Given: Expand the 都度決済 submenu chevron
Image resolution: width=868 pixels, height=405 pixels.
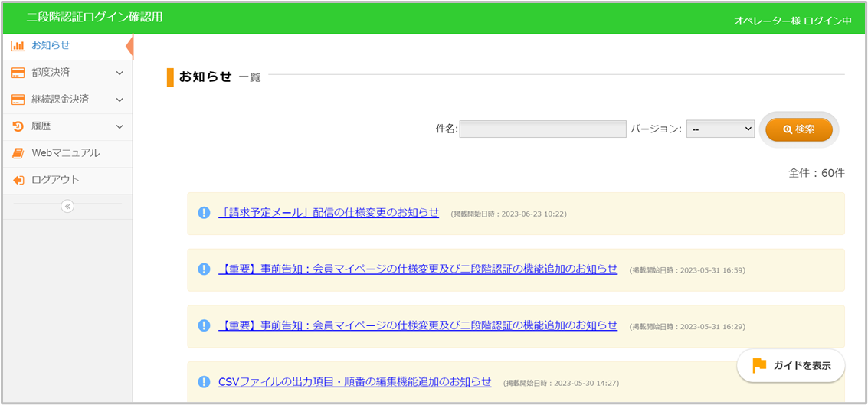Looking at the screenshot, I should pos(120,73).
